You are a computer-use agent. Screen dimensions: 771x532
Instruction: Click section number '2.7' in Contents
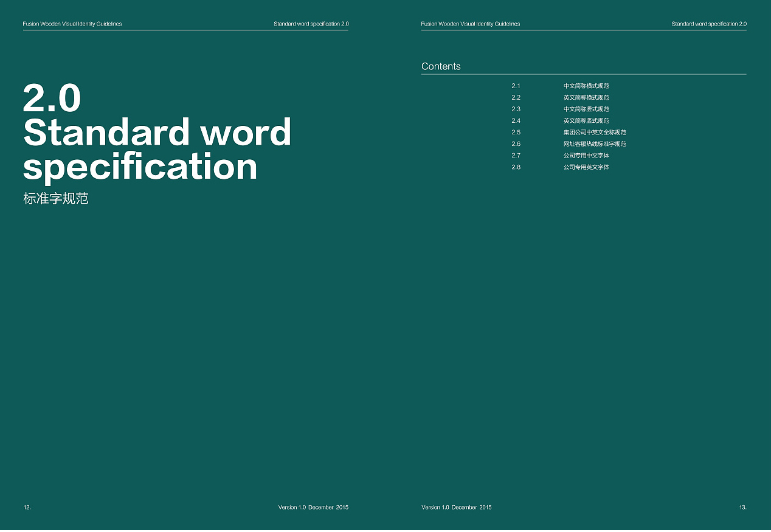click(x=516, y=155)
